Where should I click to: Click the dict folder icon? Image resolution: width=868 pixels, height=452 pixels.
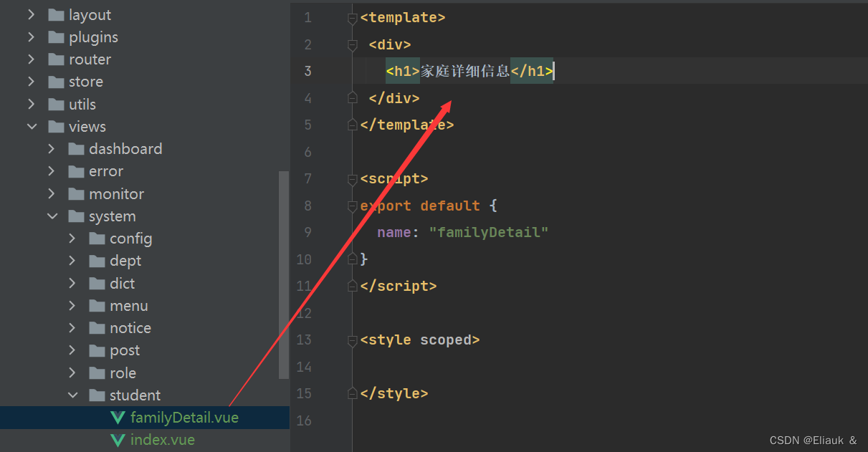click(x=97, y=284)
